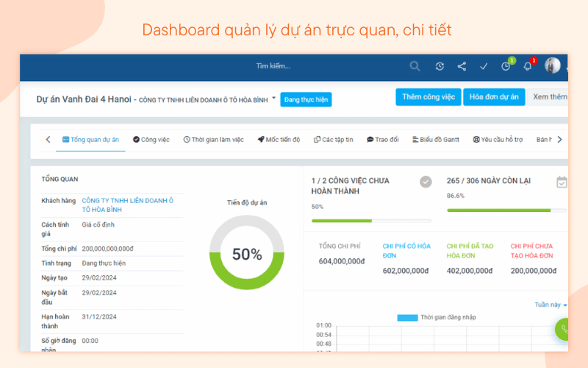This screenshot has height=368, width=588.
Task: Click the "265 / 306 NGÀY CÒN LẠI" heading
Action: point(488,181)
